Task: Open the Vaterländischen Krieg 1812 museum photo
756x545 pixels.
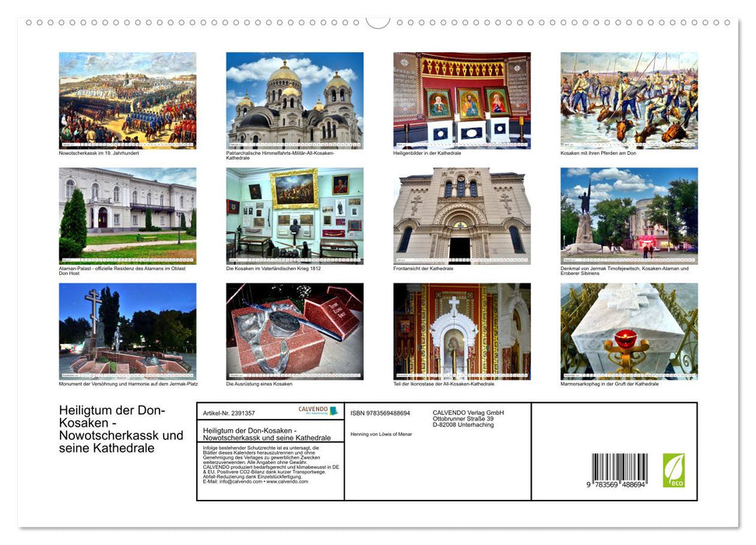Action: point(294,216)
